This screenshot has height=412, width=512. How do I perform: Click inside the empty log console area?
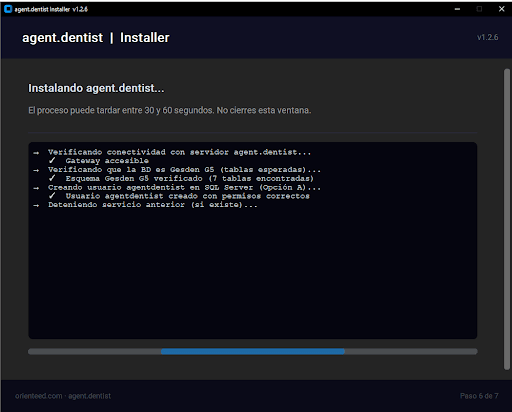253,273
